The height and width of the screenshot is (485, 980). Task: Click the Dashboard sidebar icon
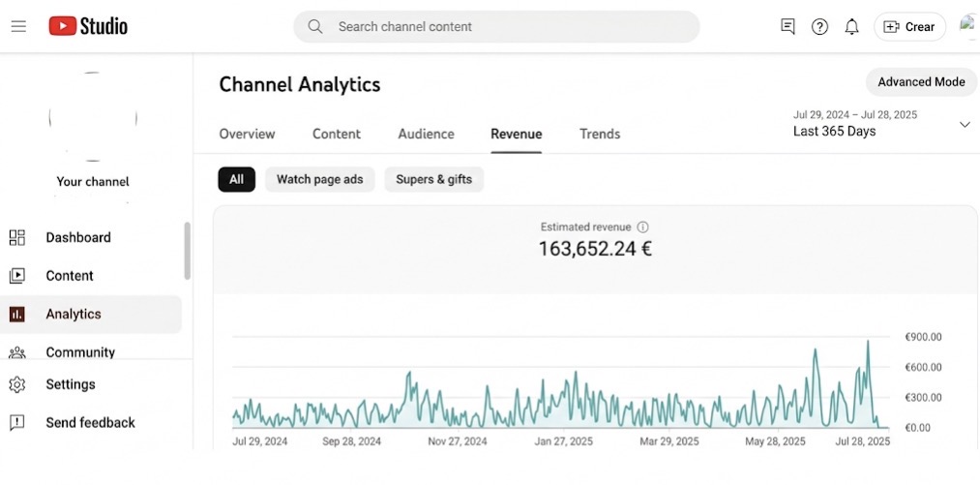click(x=17, y=237)
